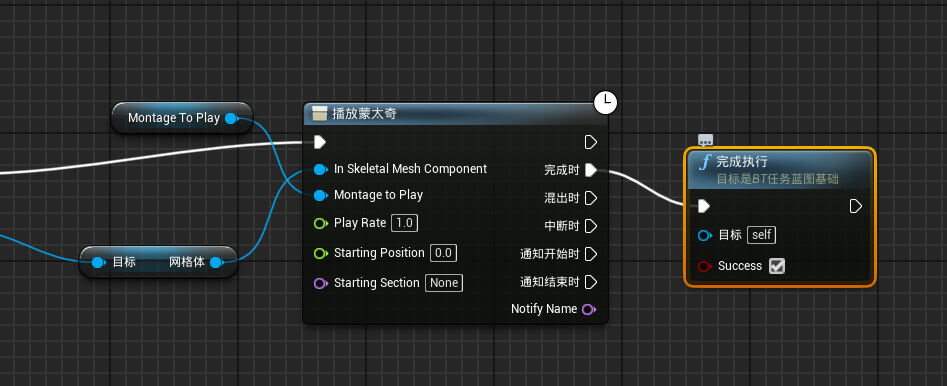Open the comment bubble above 完成执行 node
The height and width of the screenshot is (386, 947).
705,140
